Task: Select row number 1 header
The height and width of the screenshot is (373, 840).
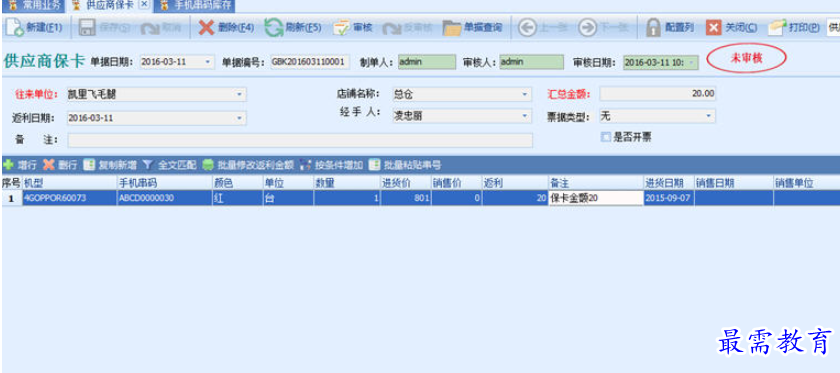Action: (11, 198)
